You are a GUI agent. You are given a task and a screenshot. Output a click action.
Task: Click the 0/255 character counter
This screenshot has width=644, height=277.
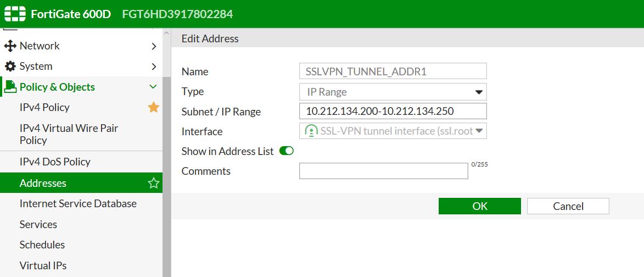pos(480,164)
